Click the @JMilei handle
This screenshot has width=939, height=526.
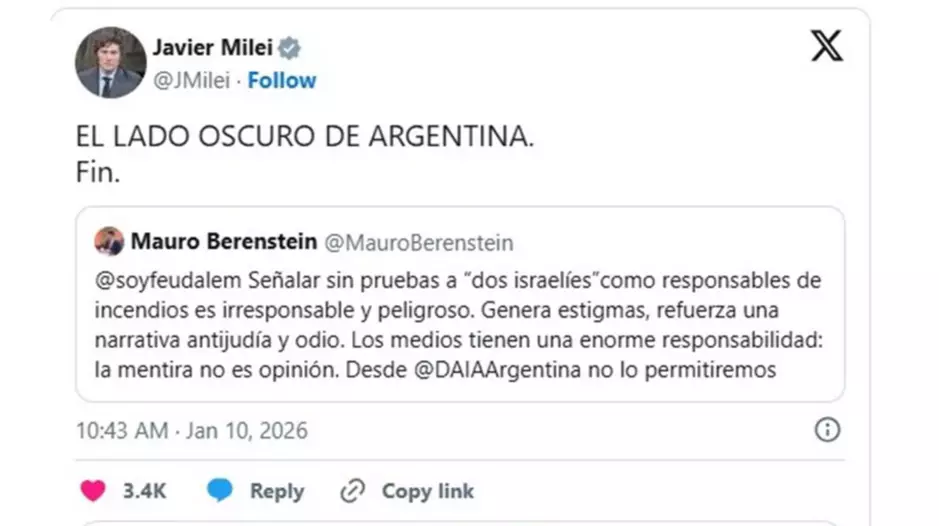point(193,81)
